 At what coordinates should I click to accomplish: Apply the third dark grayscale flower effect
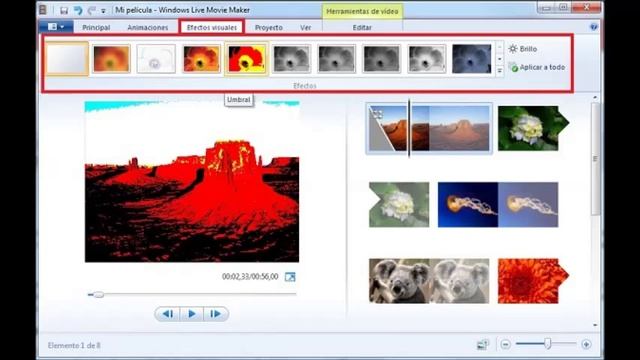coord(381,59)
